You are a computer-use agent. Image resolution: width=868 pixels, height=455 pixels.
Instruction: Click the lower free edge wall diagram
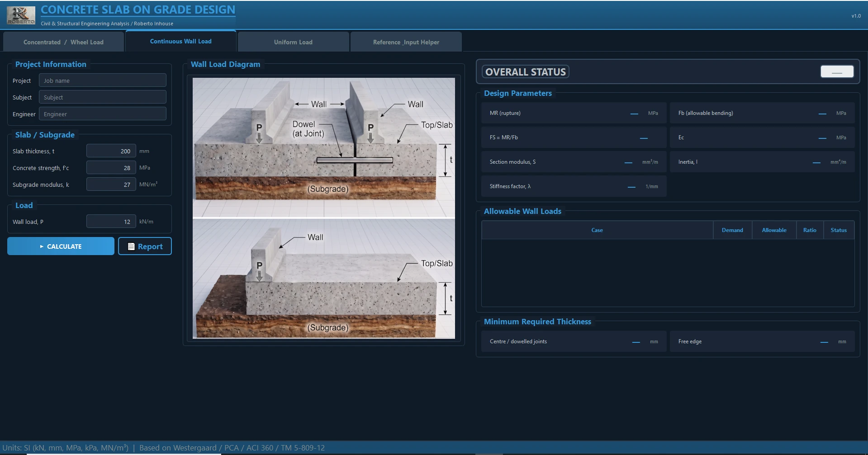click(x=324, y=279)
